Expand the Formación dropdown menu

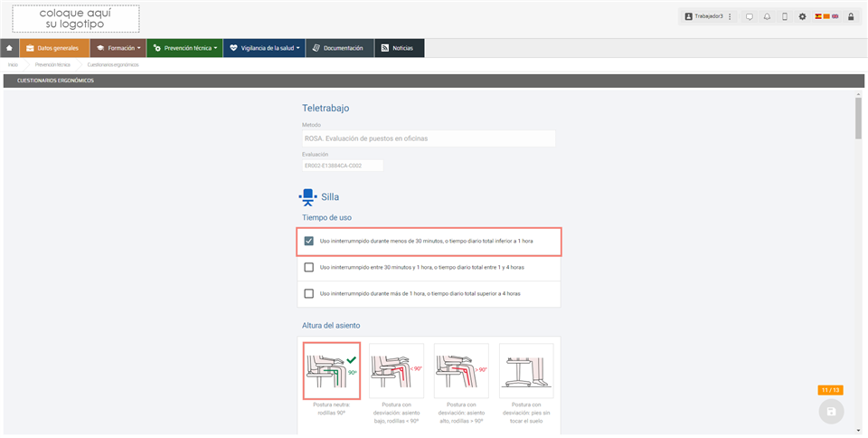tap(118, 48)
